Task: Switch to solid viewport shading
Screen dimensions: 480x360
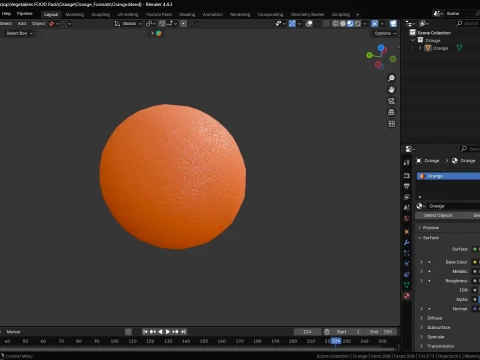Action: [x=343, y=23]
